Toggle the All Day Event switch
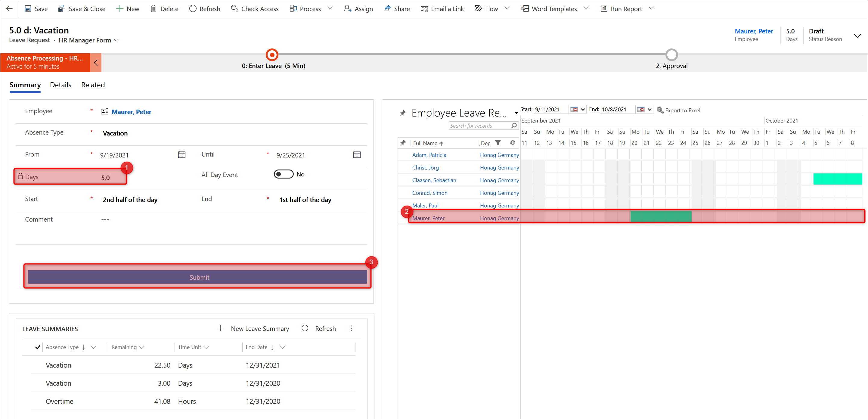Image resolution: width=868 pixels, height=420 pixels. [284, 174]
